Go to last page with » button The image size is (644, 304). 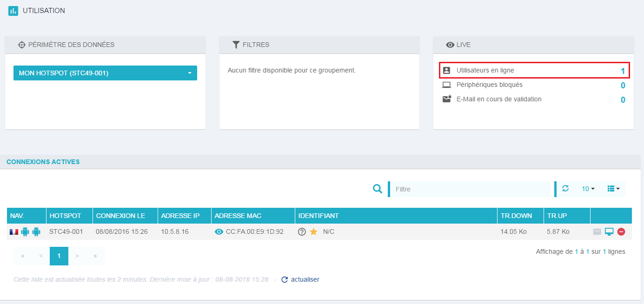[95, 256]
